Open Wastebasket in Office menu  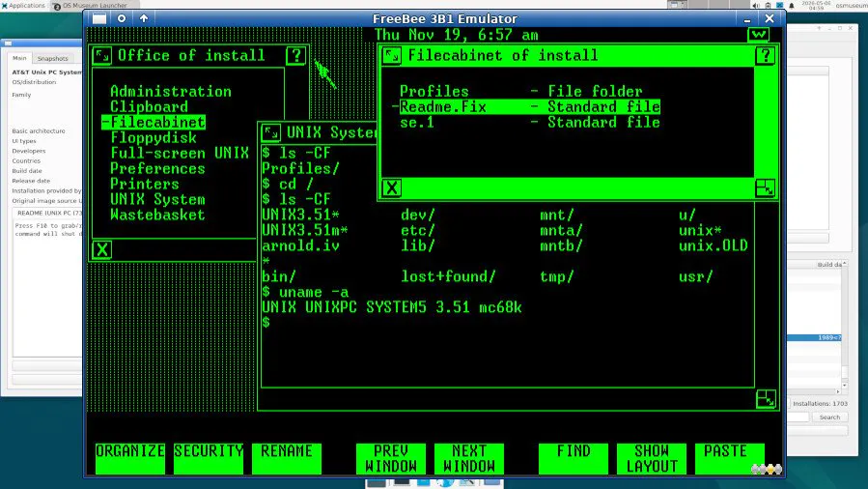[157, 216]
